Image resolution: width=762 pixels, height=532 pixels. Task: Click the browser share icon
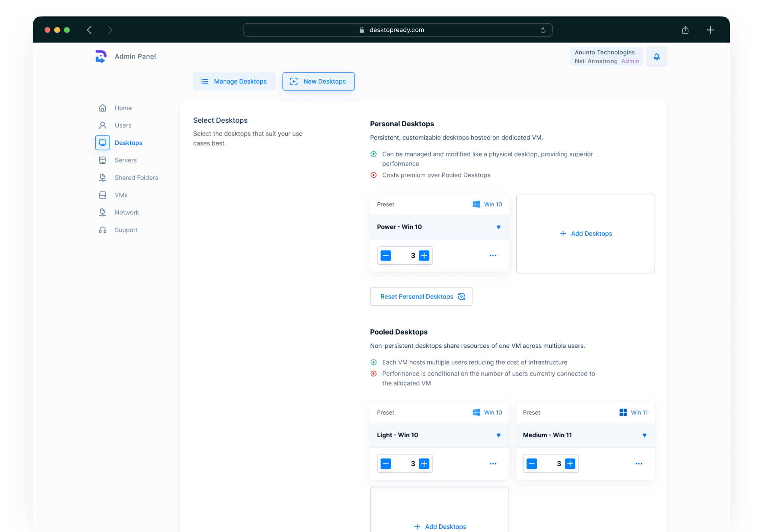pos(685,30)
